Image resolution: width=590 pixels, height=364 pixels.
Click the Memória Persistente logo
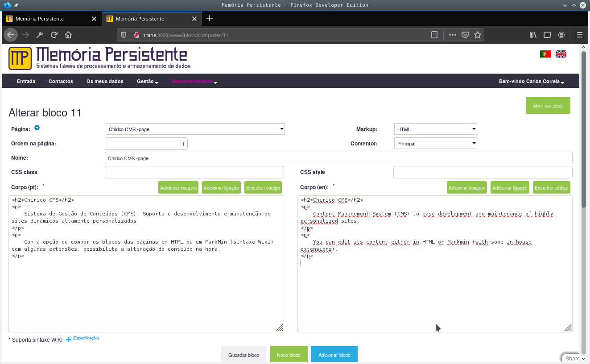[x=99, y=58]
